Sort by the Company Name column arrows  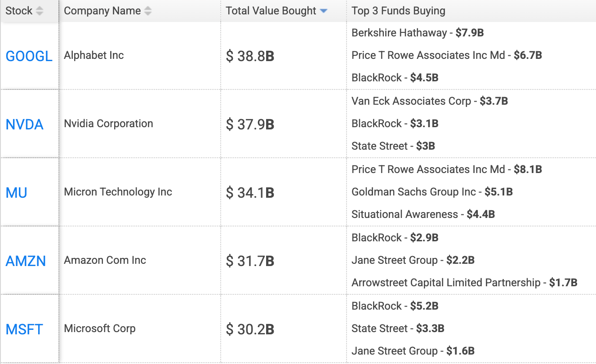147,11
